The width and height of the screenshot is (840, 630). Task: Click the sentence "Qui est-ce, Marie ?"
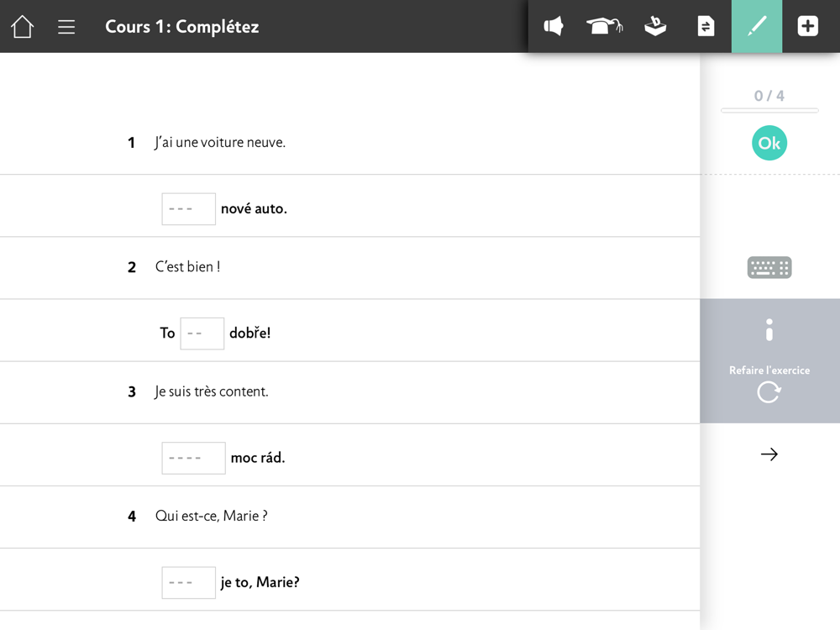(x=211, y=517)
